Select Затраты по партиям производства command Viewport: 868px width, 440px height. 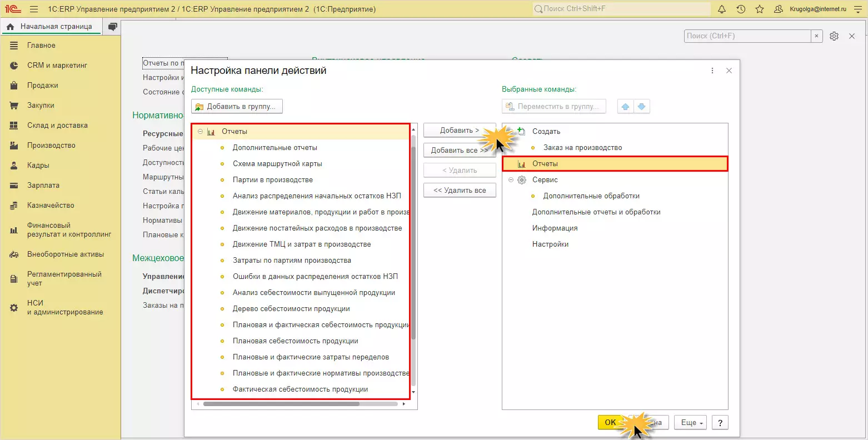point(292,261)
